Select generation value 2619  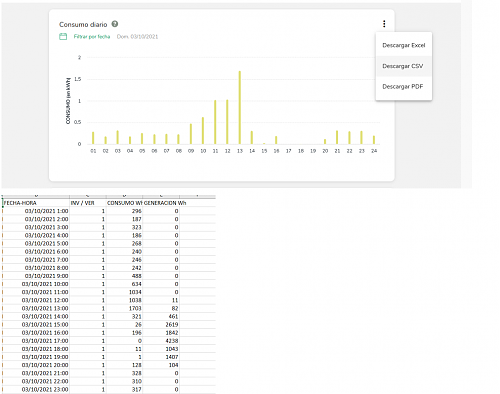[161, 324]
